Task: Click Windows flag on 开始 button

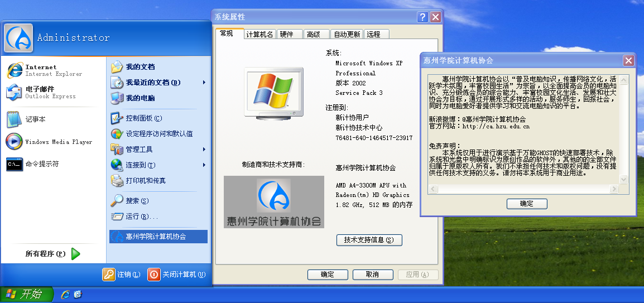Action: pos(11,294)
